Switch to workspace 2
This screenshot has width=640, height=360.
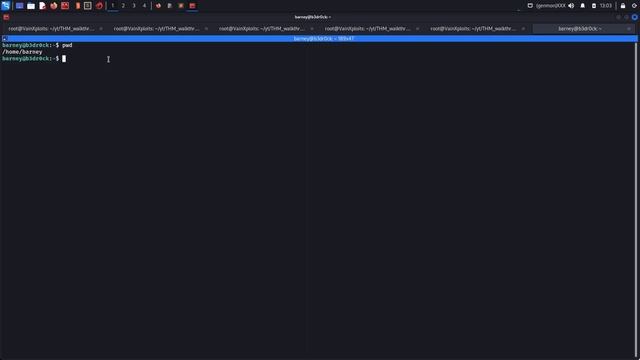point(123,6)
